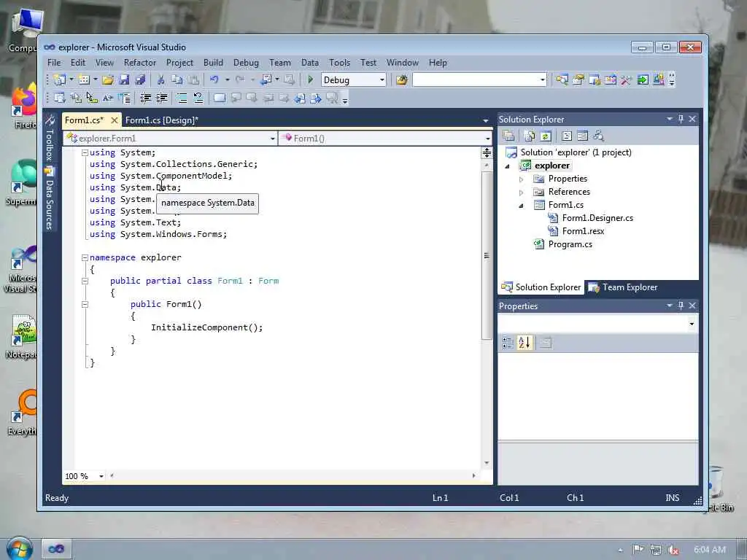Image resolution: width=747 pixels, height=560 pixels.
Task: Open the Toolbox hammer-and-wrench toolbar icon
Action: click(x=626, y=80)
